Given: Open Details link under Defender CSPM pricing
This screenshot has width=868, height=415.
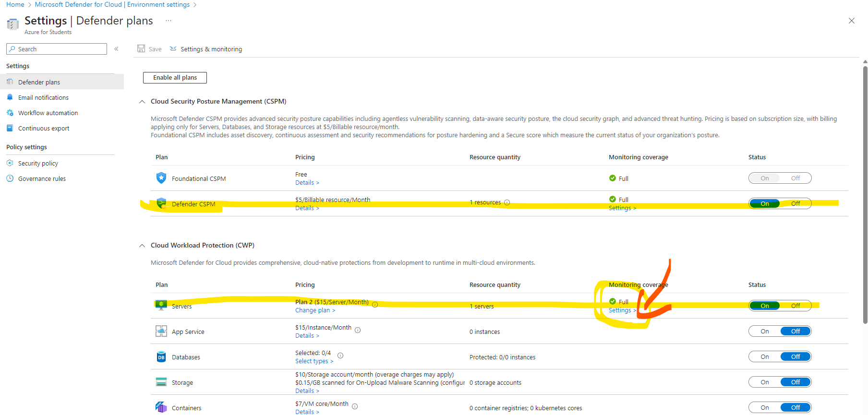Looking at the screenshot, I should pos(307,208).
